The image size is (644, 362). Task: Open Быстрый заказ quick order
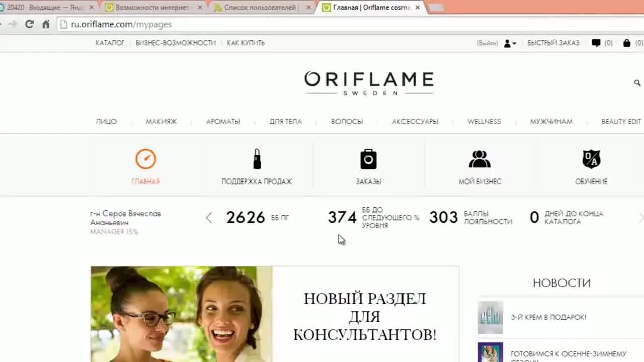[553, 43]
